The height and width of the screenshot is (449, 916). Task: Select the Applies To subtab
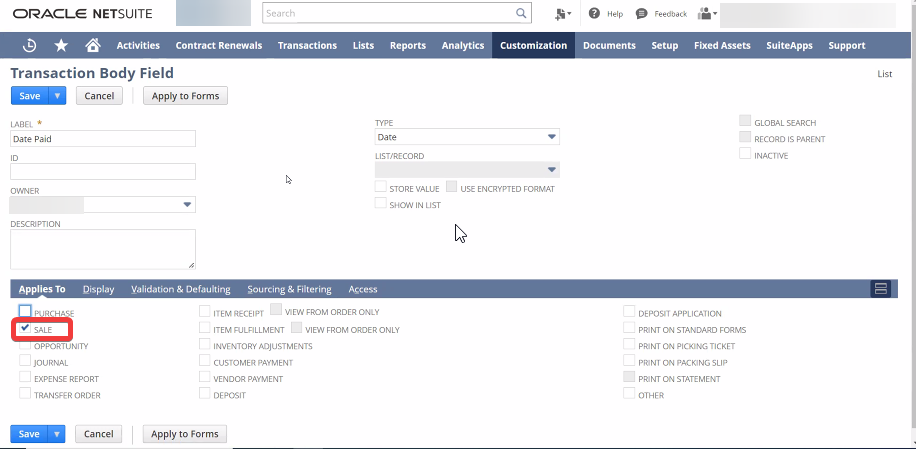tap(42, 289)
